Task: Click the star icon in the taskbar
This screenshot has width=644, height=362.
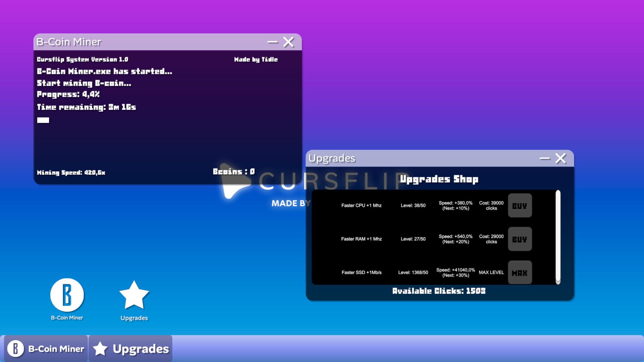Action: (x=100, y=349)
